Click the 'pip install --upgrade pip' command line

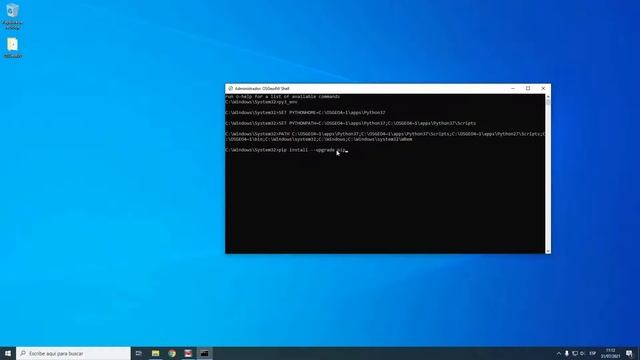286,150
